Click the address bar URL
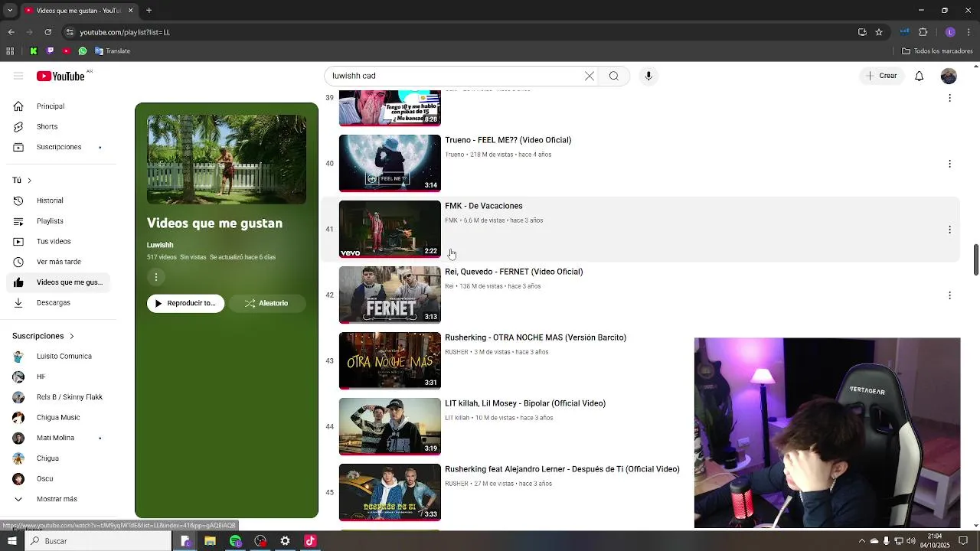 click(125, 32)
